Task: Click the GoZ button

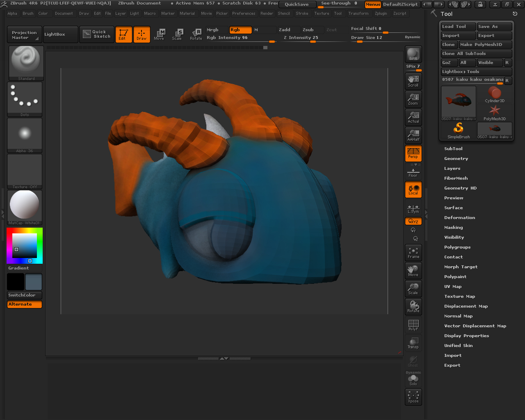Action: pos(450,63)
